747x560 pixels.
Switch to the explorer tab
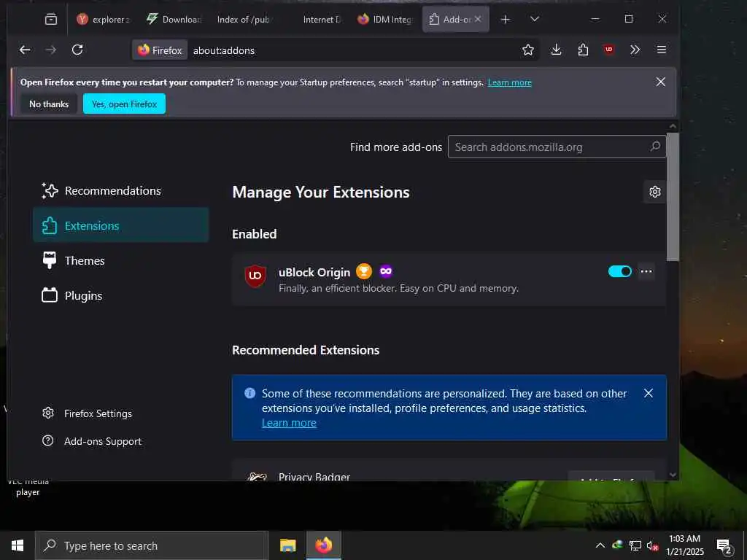tap(104, 20)
